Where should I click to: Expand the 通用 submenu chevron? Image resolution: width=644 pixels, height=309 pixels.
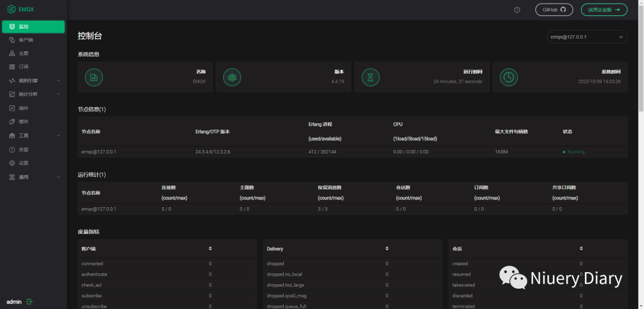coord(58,177)
